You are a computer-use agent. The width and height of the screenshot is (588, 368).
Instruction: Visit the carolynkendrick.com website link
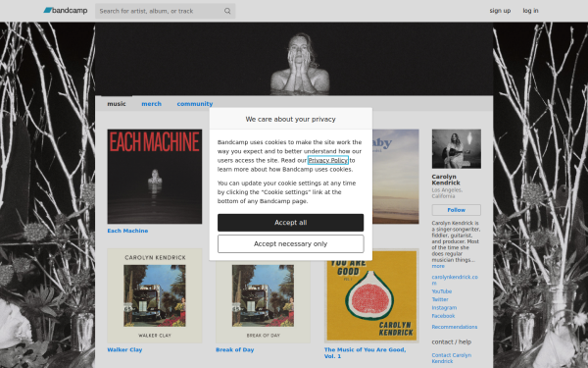coord(455,280)
